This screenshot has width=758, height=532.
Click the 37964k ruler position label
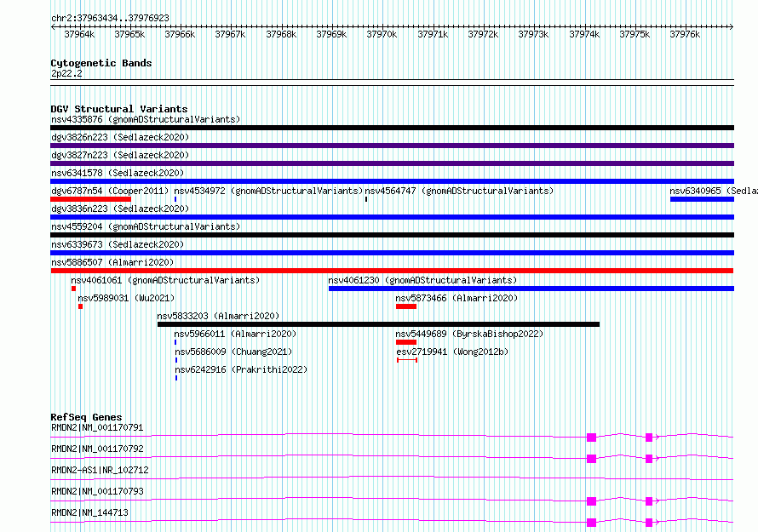point(79,34)
